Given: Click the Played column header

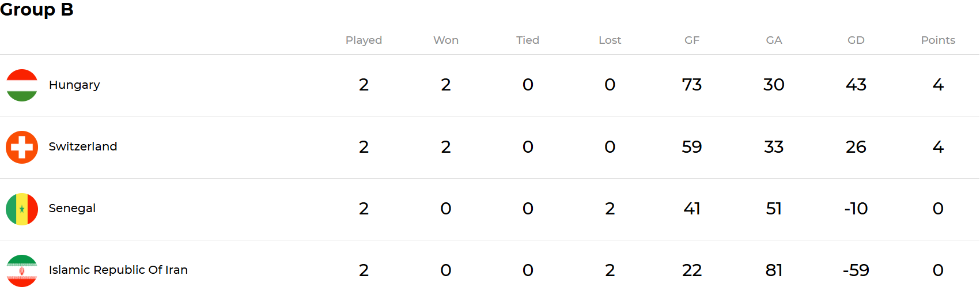Looking at the screenshot, I should (364, 40).
